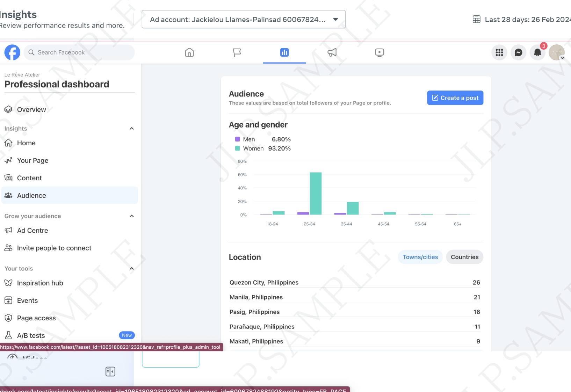Click the Content newspaper icon

click(x=8, y=178)
